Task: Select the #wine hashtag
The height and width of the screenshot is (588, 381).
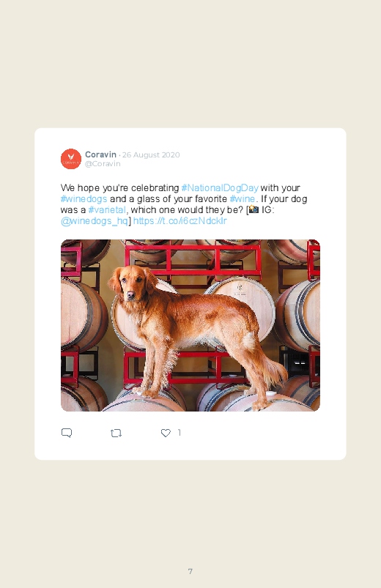Action: click(x=242, y=198)
